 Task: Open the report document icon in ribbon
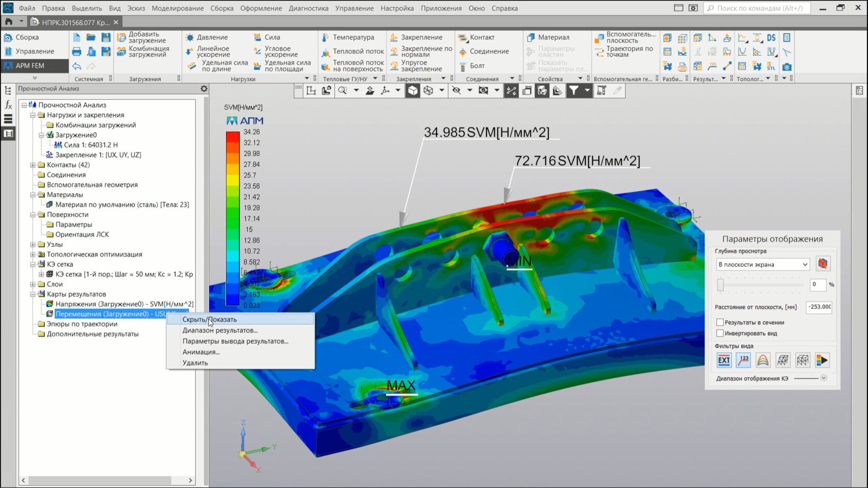click(786, 38)
